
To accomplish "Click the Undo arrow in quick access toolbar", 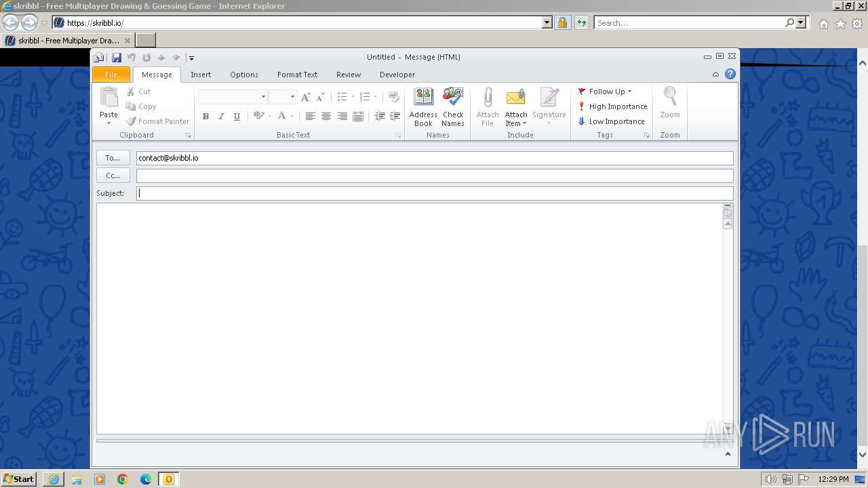I will coord(132,58).
